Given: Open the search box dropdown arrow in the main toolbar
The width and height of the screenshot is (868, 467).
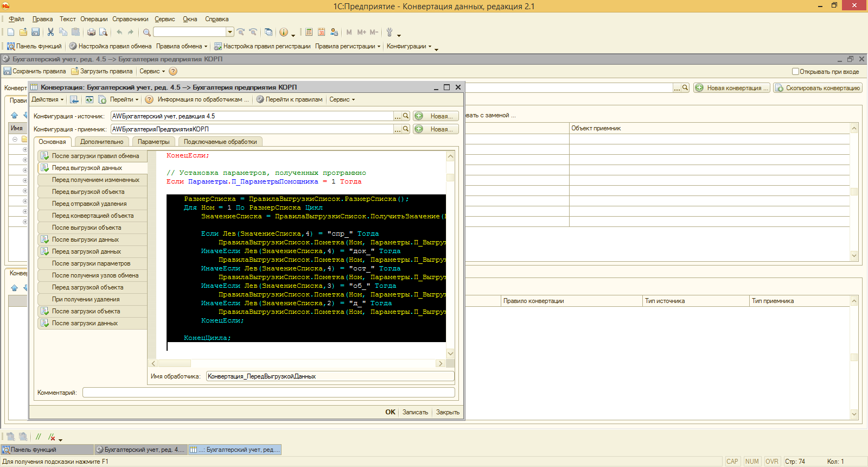Looking at the screenshot, I should click(x=230, y=32).
